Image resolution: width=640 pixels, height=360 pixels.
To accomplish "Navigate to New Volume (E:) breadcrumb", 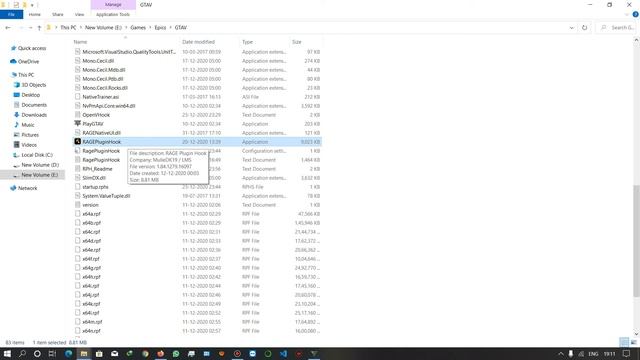I will pos(103,27).
